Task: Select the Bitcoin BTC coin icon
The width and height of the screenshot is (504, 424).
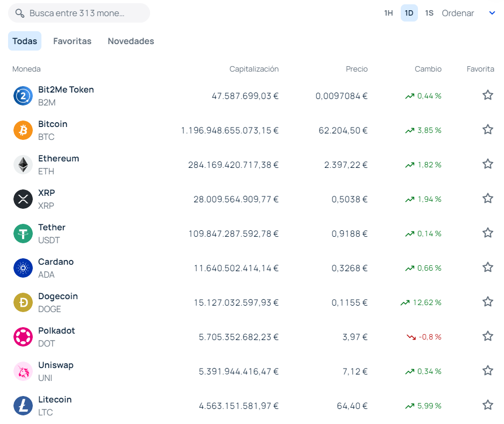Action: (x=23, y=130)
